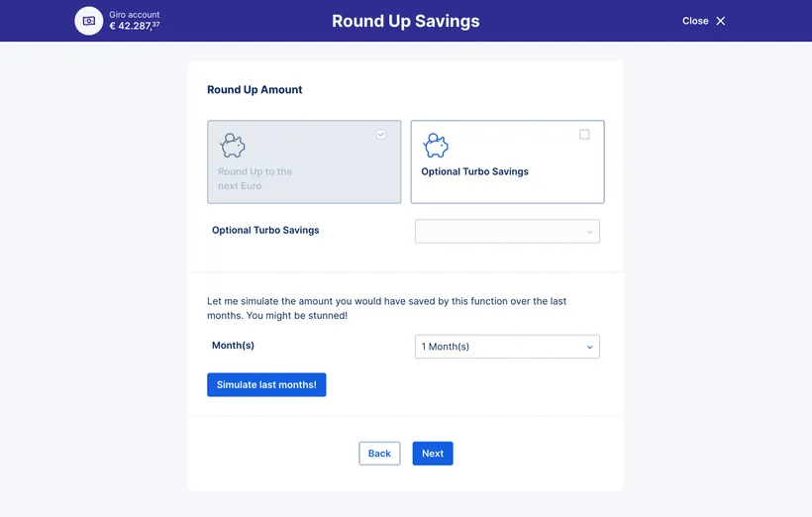This screenshot has height=517, width=812.
Task: Open the Month(s) dropdown showing 1 Month(s)
Action: pyautogui.click(x=507, y=347)
